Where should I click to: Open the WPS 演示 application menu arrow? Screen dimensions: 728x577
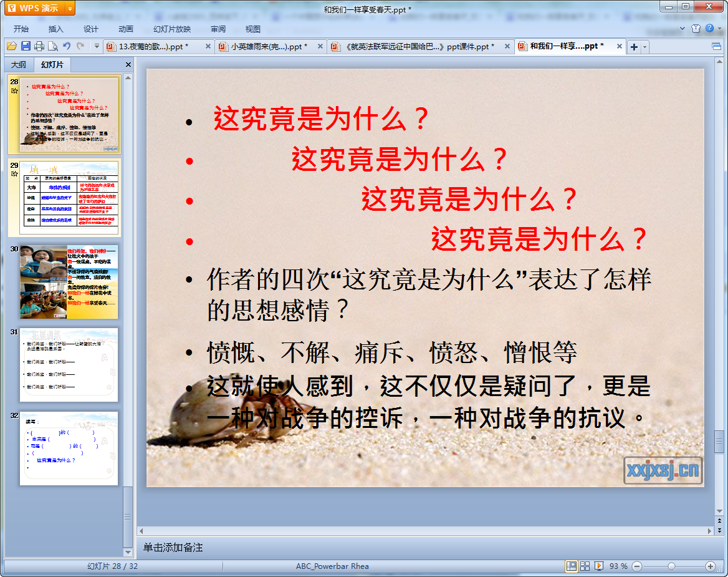click(x=70, y=9)
